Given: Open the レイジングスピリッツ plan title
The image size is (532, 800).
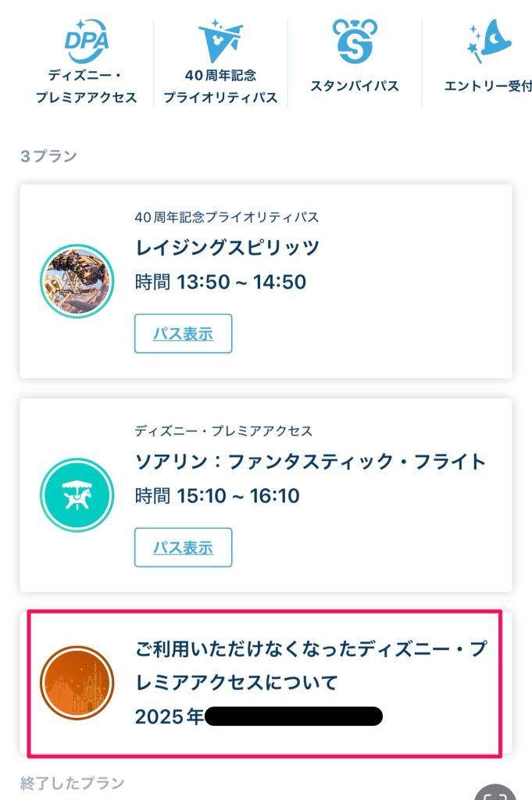Looking at the screenshot, I should click(227, 248).
